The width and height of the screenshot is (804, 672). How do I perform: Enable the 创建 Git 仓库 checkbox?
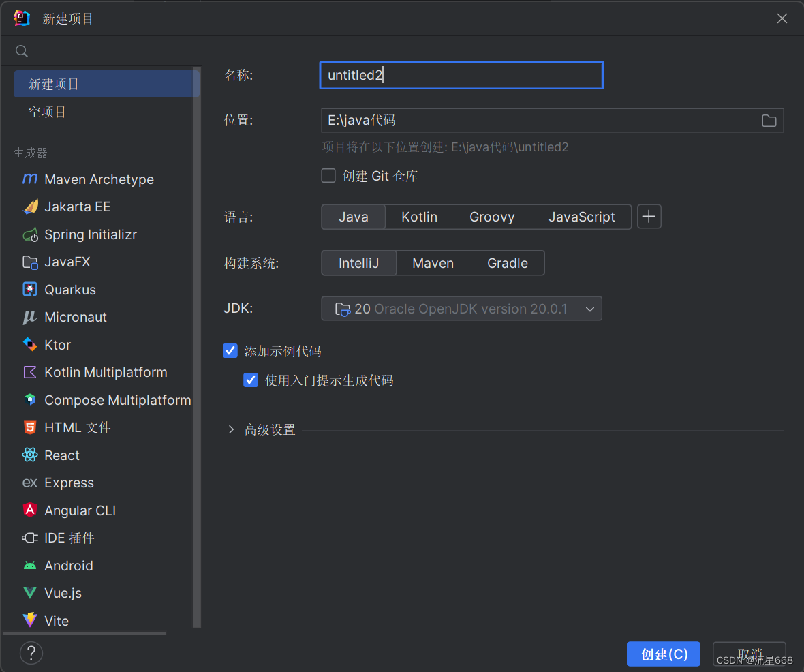(328, 175)
